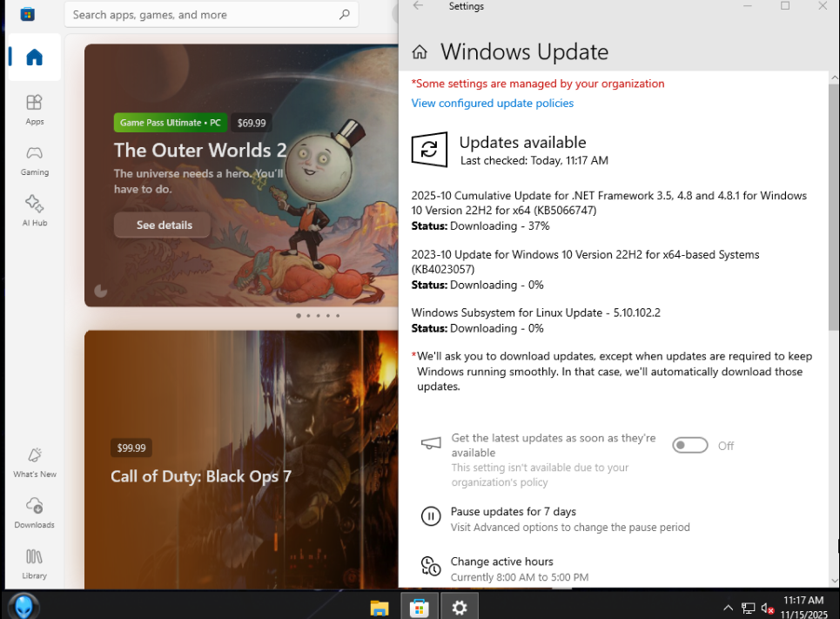Click the KB4023057 update entry text
840x619 pixels.
pos(585,261)
